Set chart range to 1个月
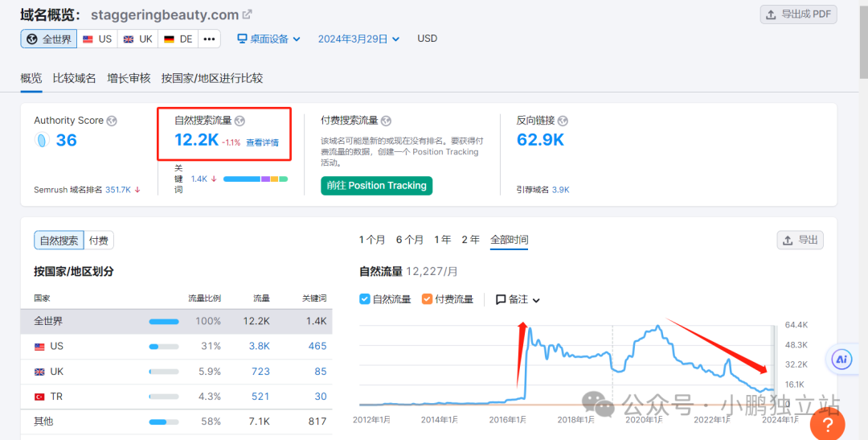Image resolution: width=868 pixels, height=440 pixels. point(372,240)
